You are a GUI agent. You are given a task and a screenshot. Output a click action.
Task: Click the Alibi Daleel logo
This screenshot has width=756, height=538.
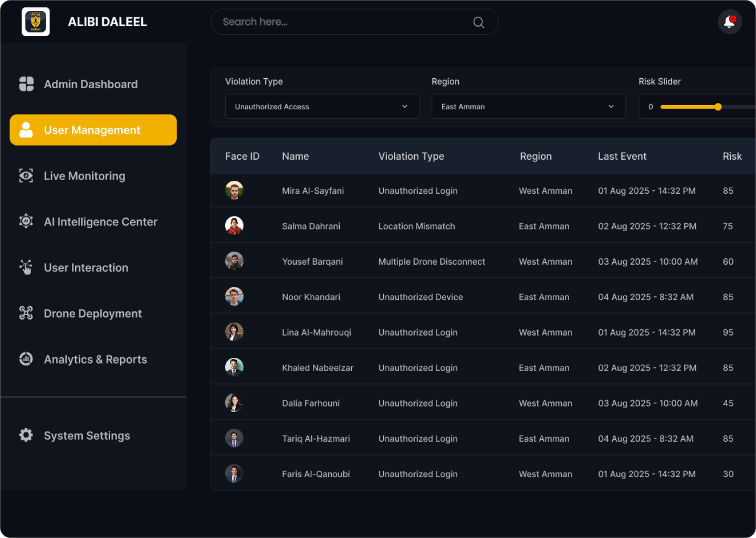click(x=36, y=22)
